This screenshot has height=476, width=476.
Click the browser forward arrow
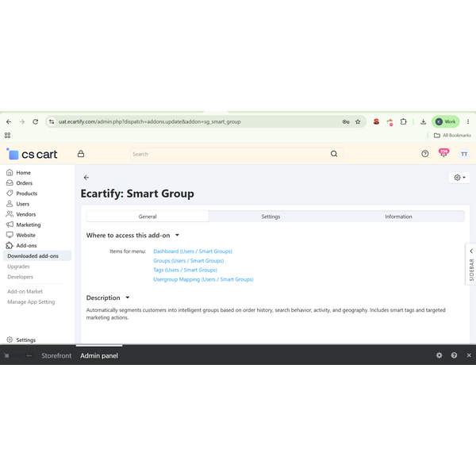[22, 121]
